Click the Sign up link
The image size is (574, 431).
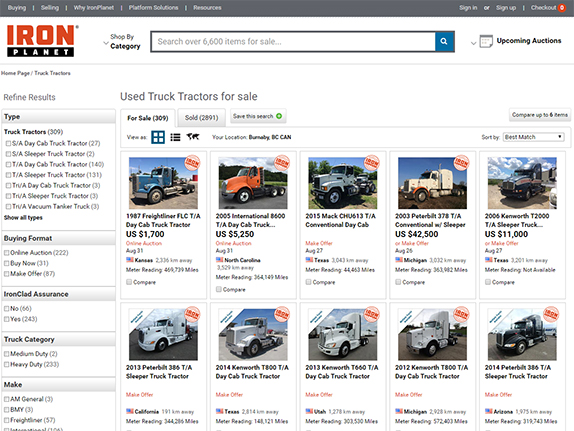click(x=506, y=8)
